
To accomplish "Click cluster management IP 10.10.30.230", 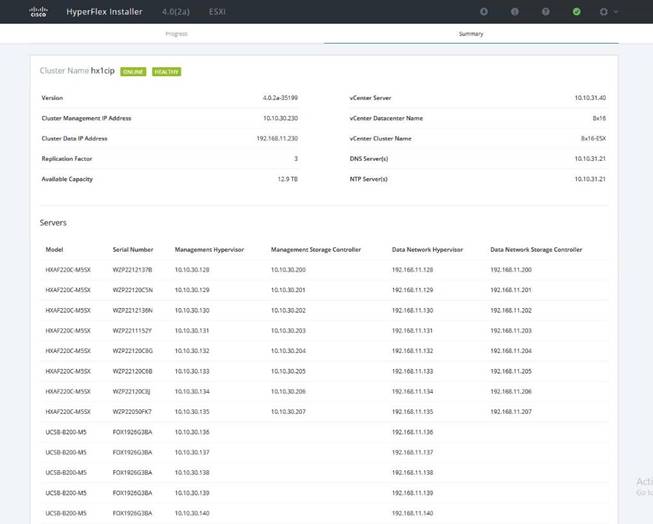I will pyautogui.click(x=280, y=118).
